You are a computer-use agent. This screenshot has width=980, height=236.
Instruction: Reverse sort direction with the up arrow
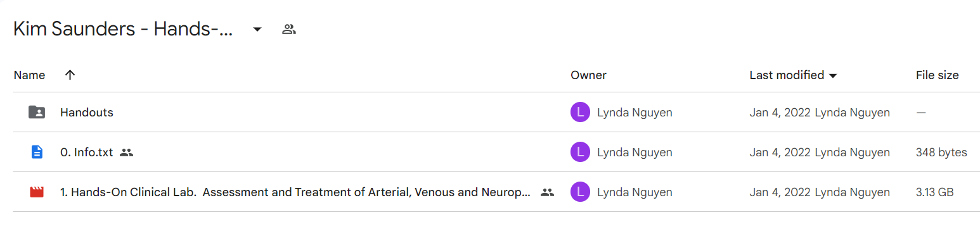70,75
